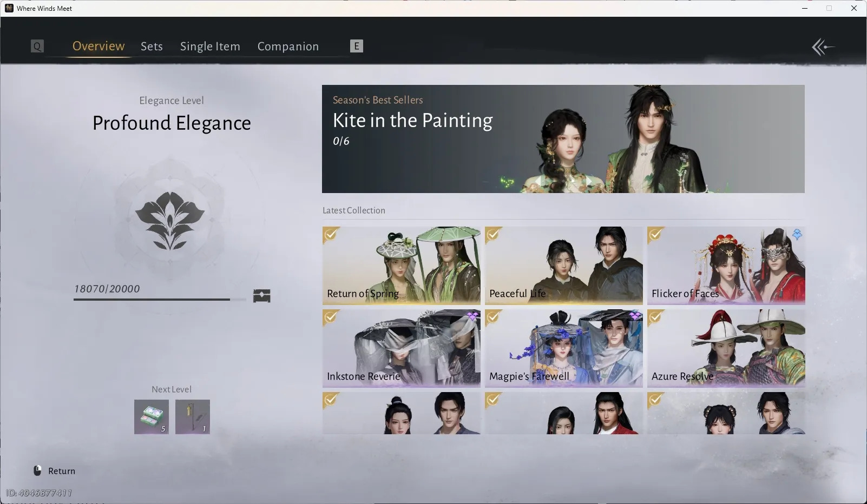Click the mouse icon beside Return
867x504 pixels.
(x=37, y=470)
